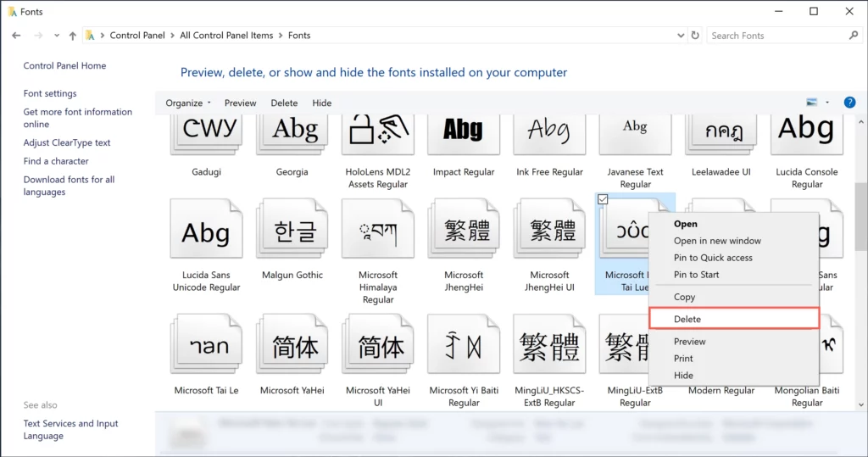Go back with the back arrow

(16, 36)
